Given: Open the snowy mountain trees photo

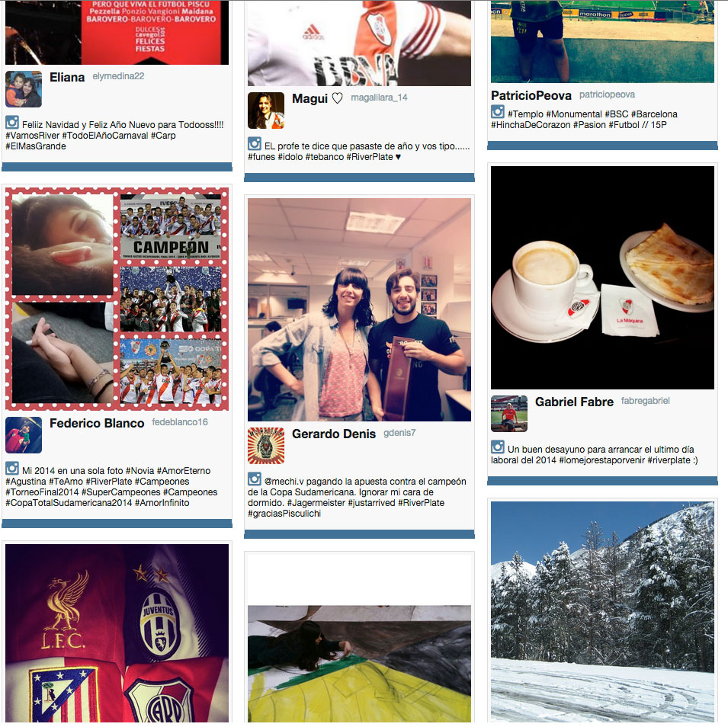Looking at the screenshot, I should [x=603, y=612].
